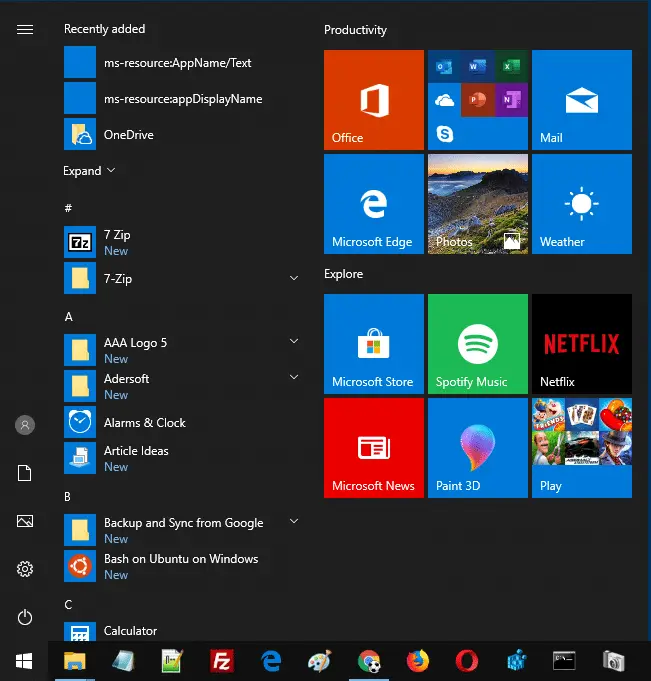Image resolution: width=651 pixels, height=681 pixels.
Task: Open the Mail tile
Action: (x=581, y=100)
